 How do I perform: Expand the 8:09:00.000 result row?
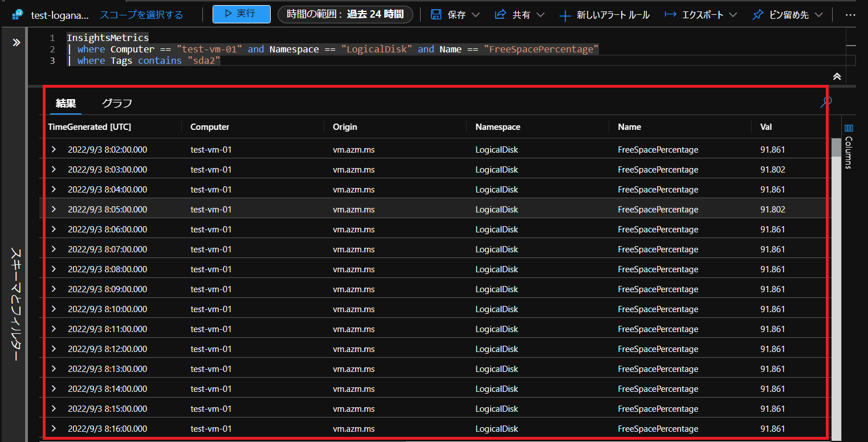coord(54,289)
